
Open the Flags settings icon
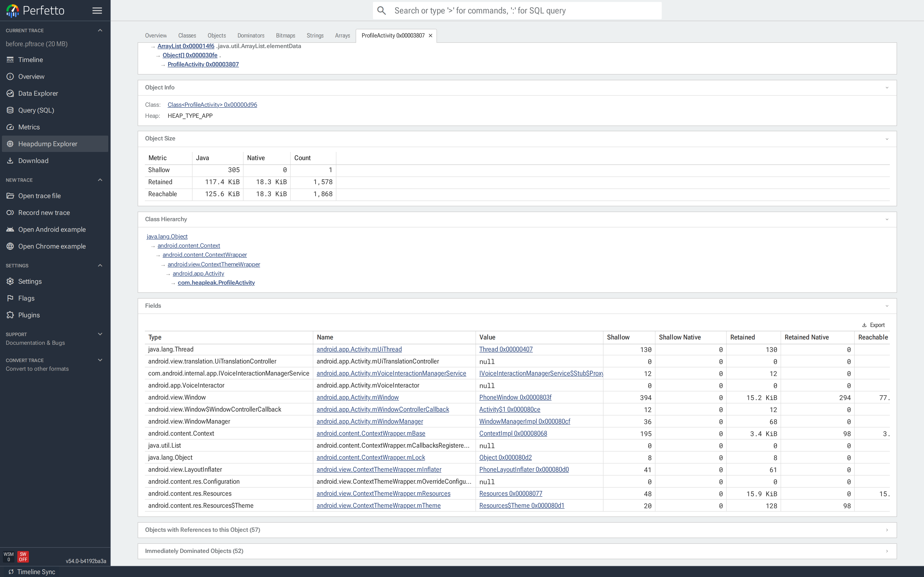pos(10,298)
